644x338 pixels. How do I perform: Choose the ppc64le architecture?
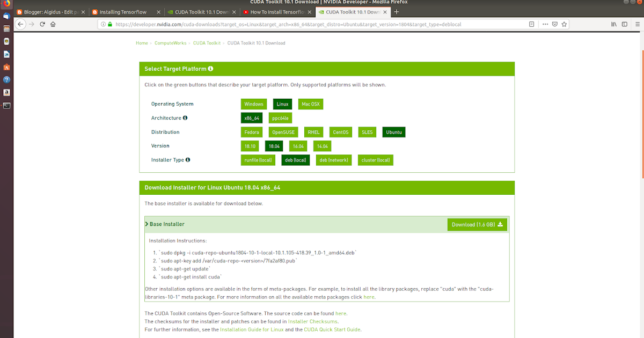coord(280,118)
